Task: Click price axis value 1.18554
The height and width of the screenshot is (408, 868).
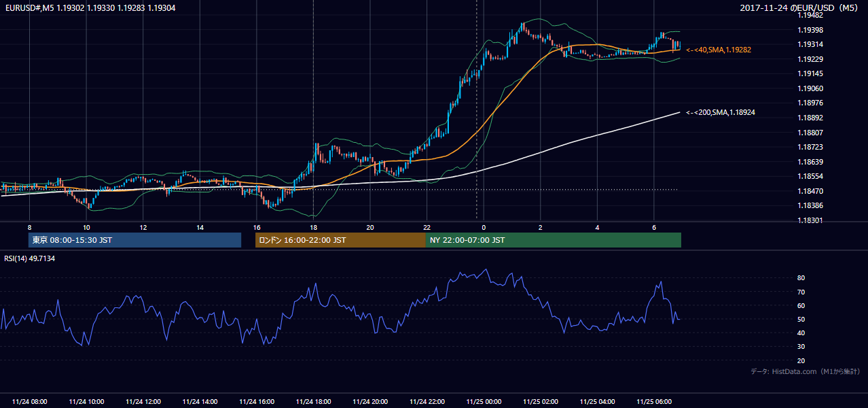Action: [810, 176]
